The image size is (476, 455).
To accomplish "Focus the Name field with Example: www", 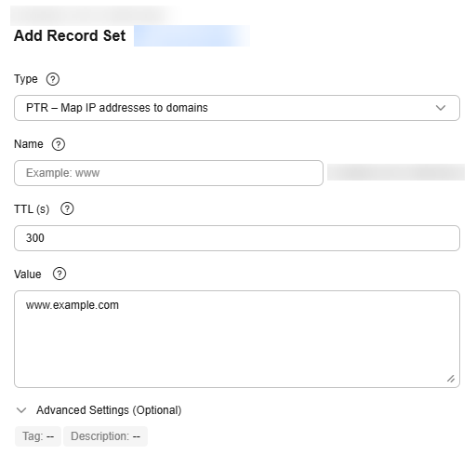I will point(168,173).
